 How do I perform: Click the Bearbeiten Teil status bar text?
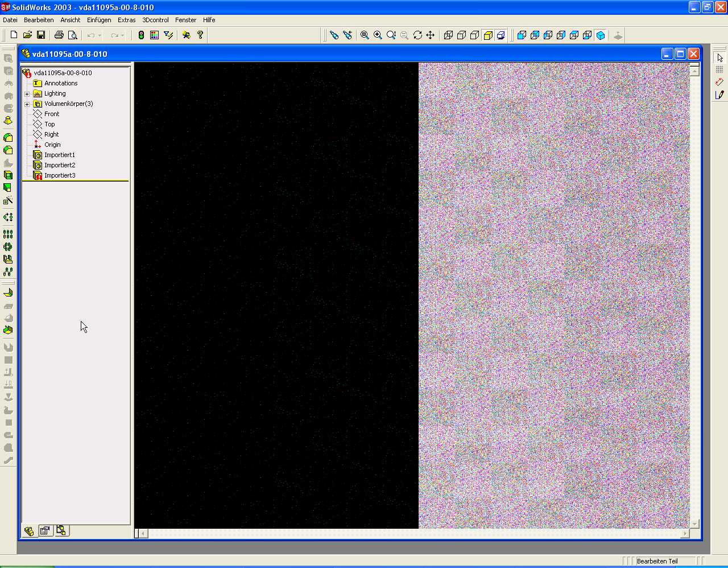657,561
